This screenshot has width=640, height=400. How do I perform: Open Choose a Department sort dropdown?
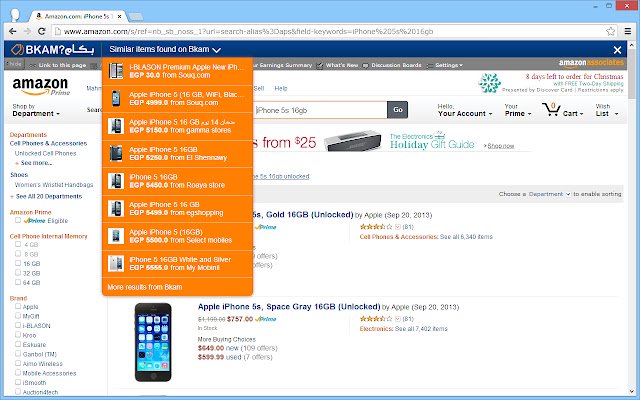click(x=549, y=194)
